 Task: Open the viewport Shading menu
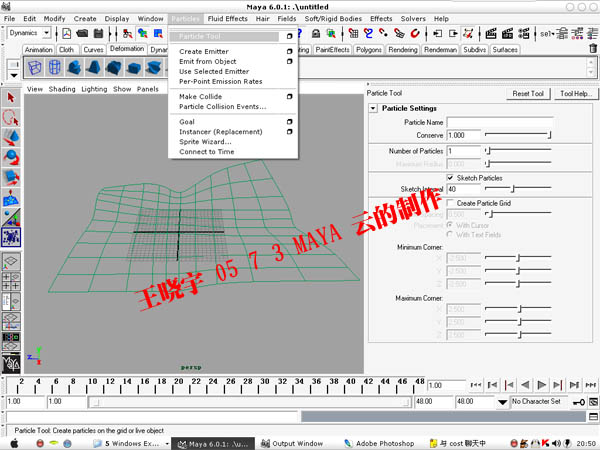point(62,89)
